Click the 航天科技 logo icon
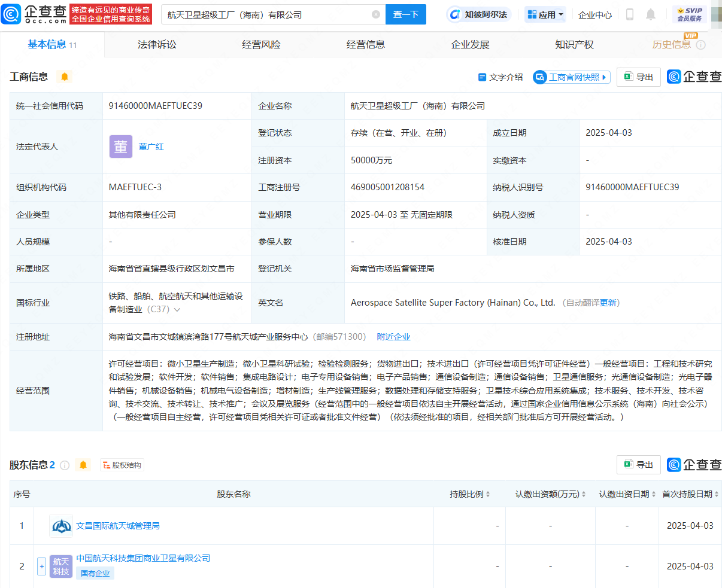 tap(61, 566)
